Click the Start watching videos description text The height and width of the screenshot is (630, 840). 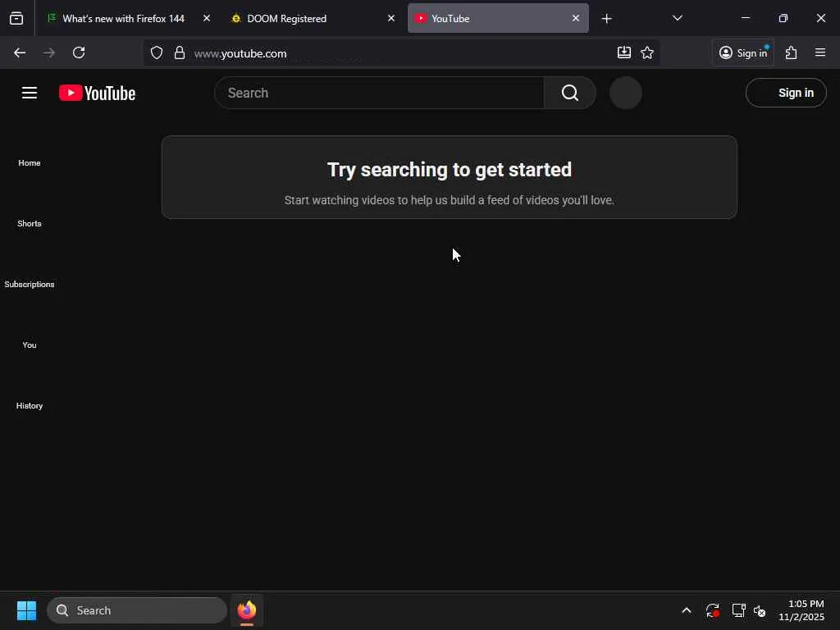449,200
